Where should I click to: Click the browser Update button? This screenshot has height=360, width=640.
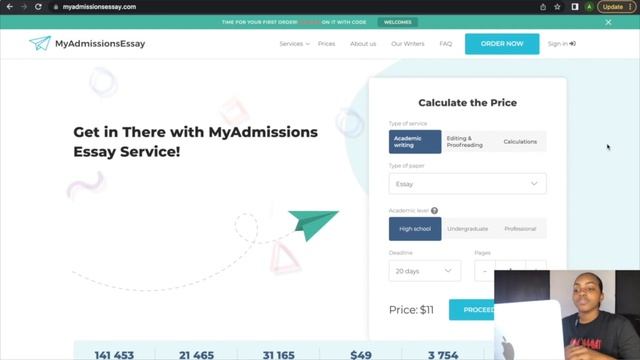pos(616,7)
